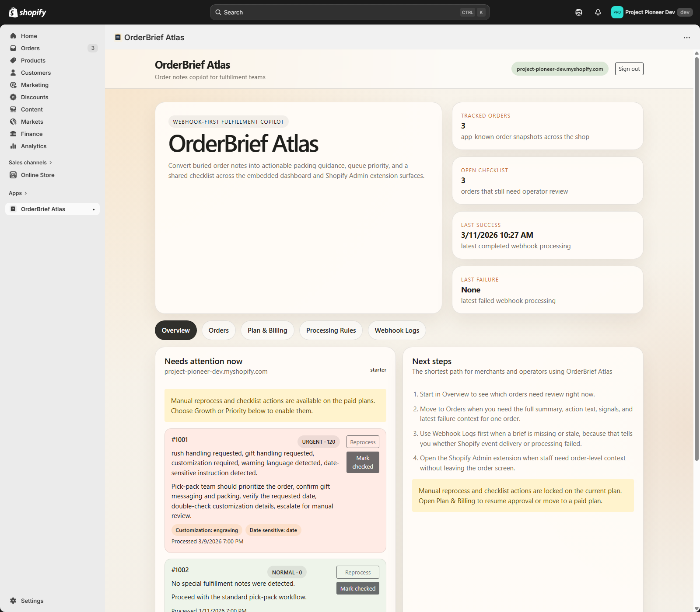
Task: Expand the Apps section
Action: tap(18, 193)
